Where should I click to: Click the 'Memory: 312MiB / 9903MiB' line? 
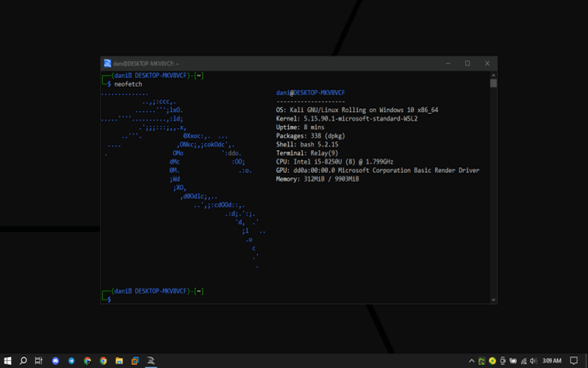pyautogui.click(x=318, y=179)
